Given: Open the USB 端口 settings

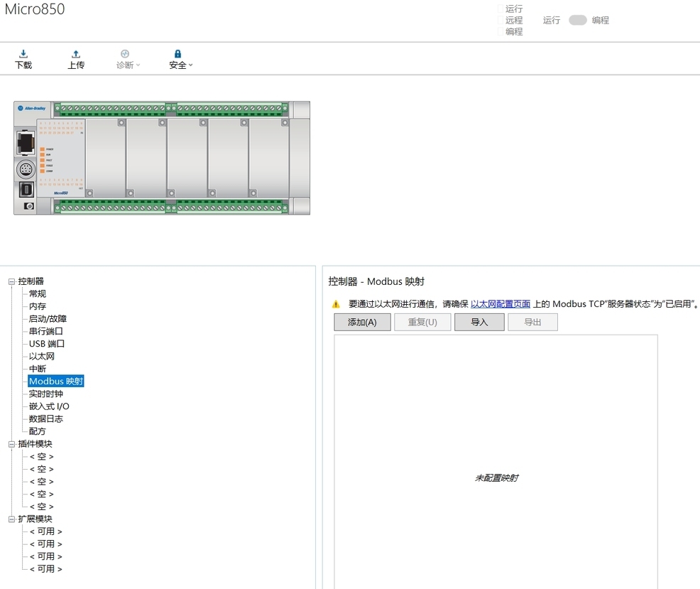Looking at the screenshot, I should (x=47, y=344).
